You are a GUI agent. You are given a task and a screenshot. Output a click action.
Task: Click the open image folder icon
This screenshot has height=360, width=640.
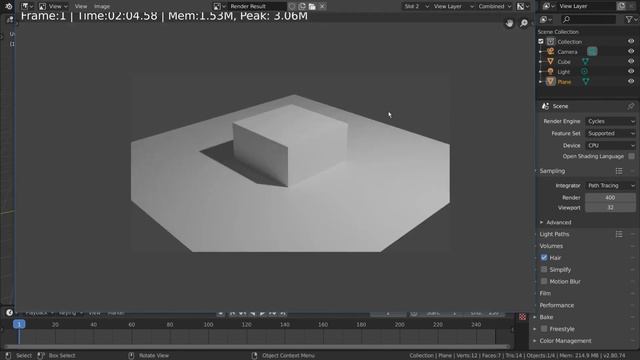tap(312, 6)
